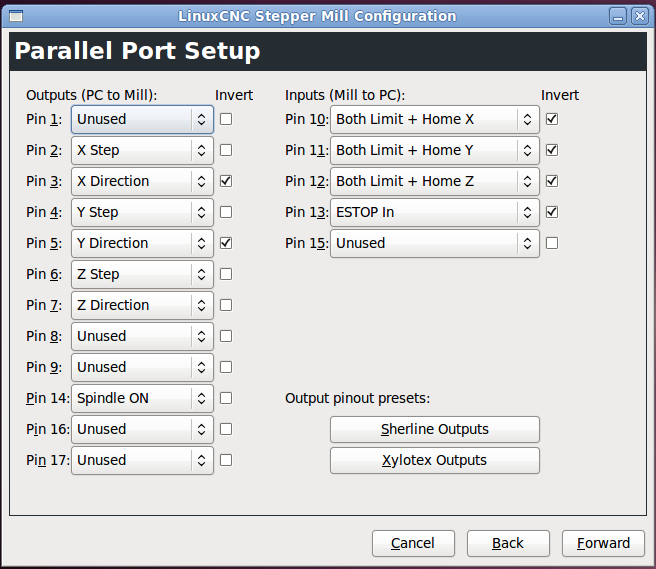Open the Pin 15 Unused input dropdown
This screenshot has height=569, width=656.
tap(435, 243)
